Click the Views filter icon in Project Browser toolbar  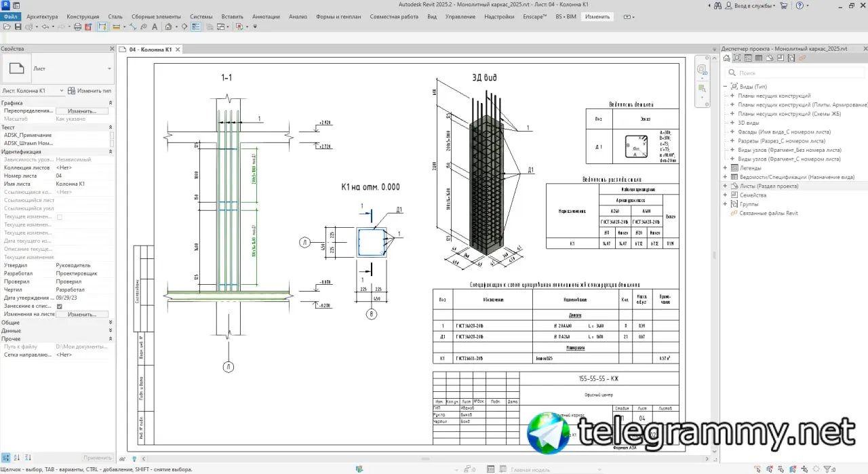point(737,58)
